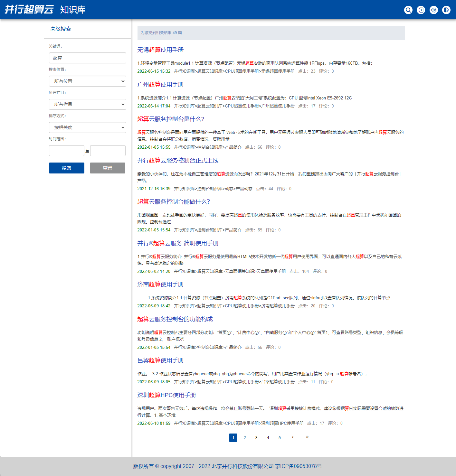The image size is (456, 476).
Task: Jump to last page double-arrow
Action: pyautogui.click(x=307, y=437)
